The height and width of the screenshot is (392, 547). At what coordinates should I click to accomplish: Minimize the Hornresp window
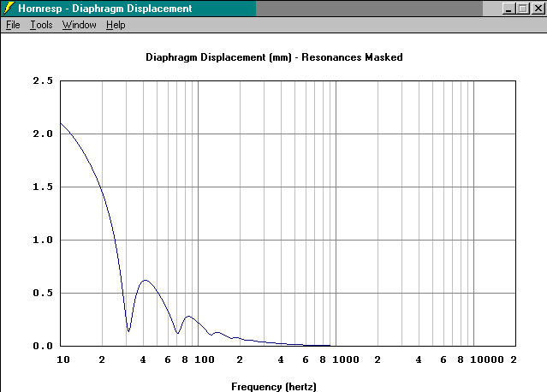pyautogui.click(x=508, y=8)
